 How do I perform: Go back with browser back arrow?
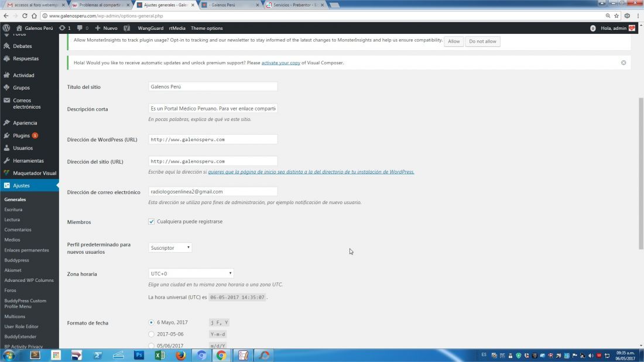coord(6,16)
